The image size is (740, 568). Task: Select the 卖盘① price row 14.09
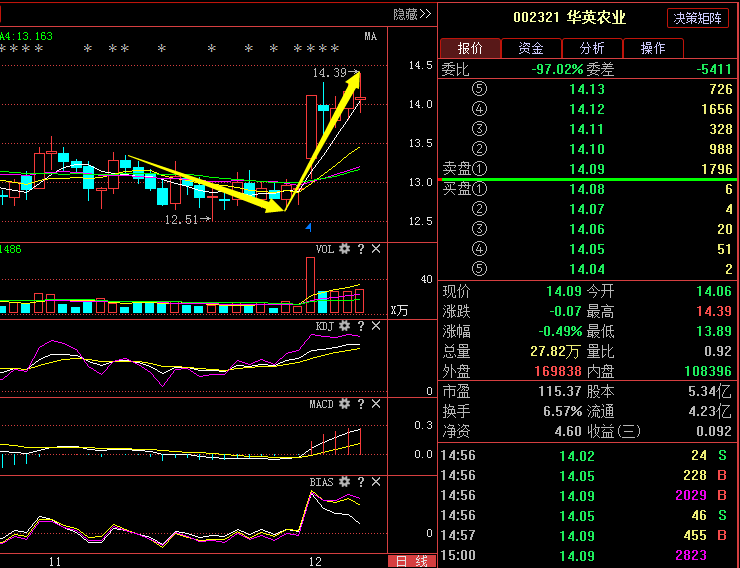click(x=587, y=168)
